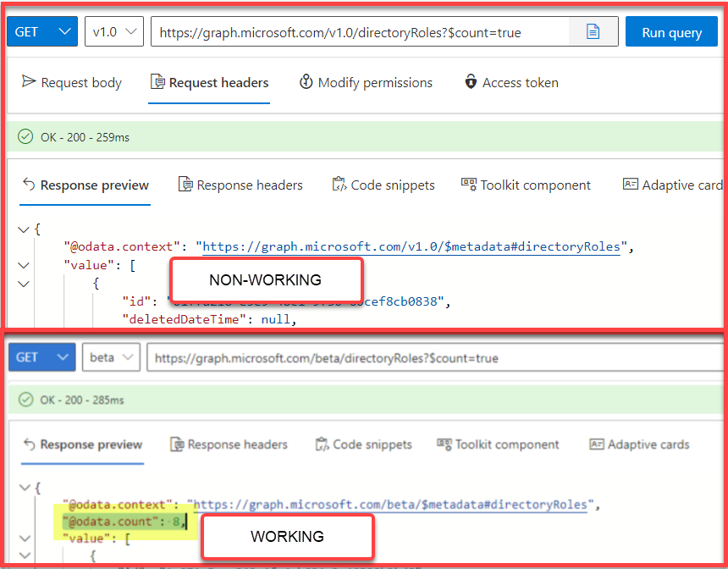
Task: Open GET method dropdown in beta panel
Action: 41,357
